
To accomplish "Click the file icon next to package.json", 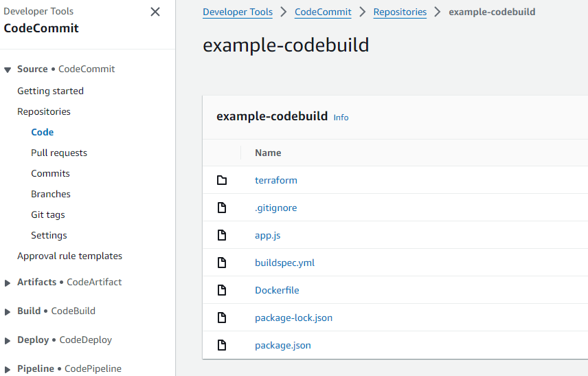I will point(222,345).
